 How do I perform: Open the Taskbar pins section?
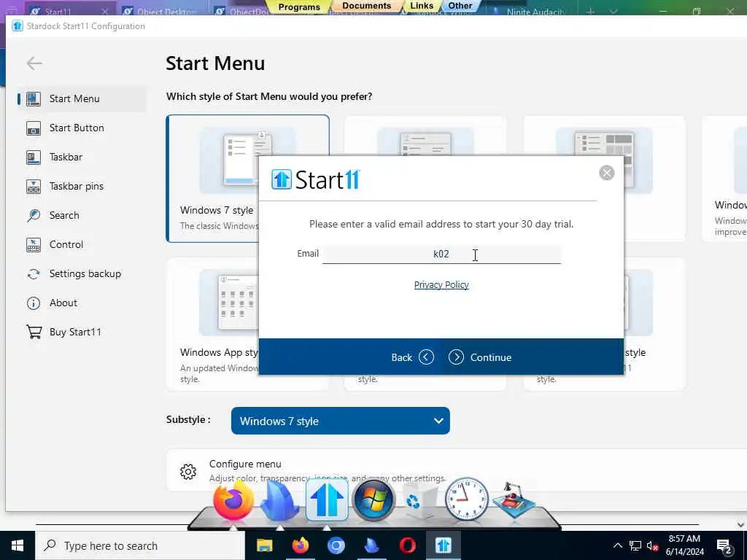click(x=82, y=186)
